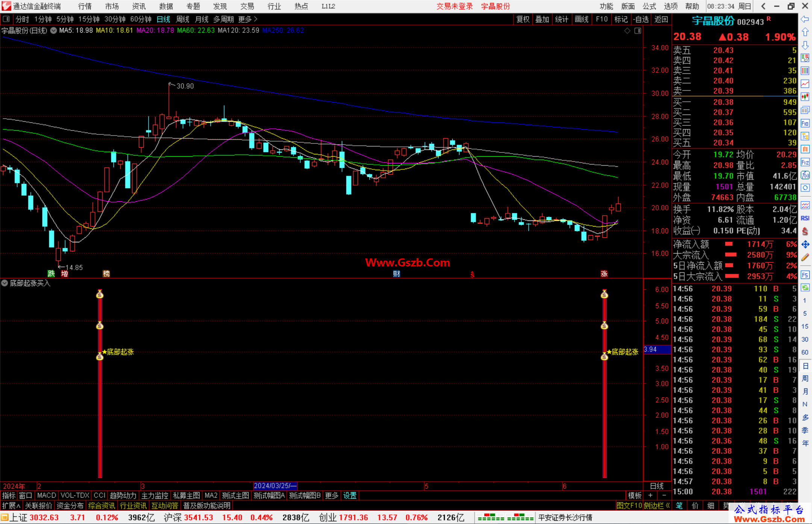Click the minus zoom button near 模板
Screen dimensions: 812x524
(x=664, y=496)
